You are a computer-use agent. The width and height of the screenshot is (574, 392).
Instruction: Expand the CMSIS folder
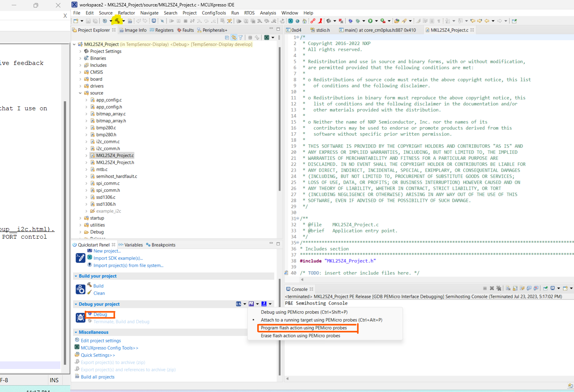[80, 72]
